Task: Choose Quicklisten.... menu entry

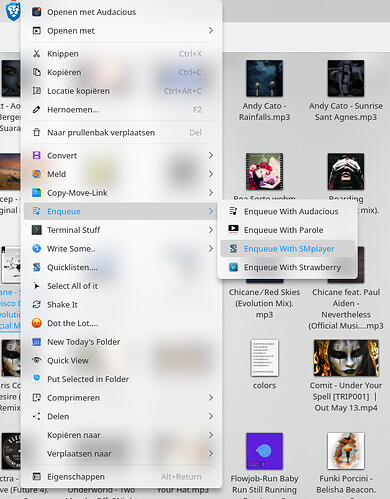Action: coord(121,267)
